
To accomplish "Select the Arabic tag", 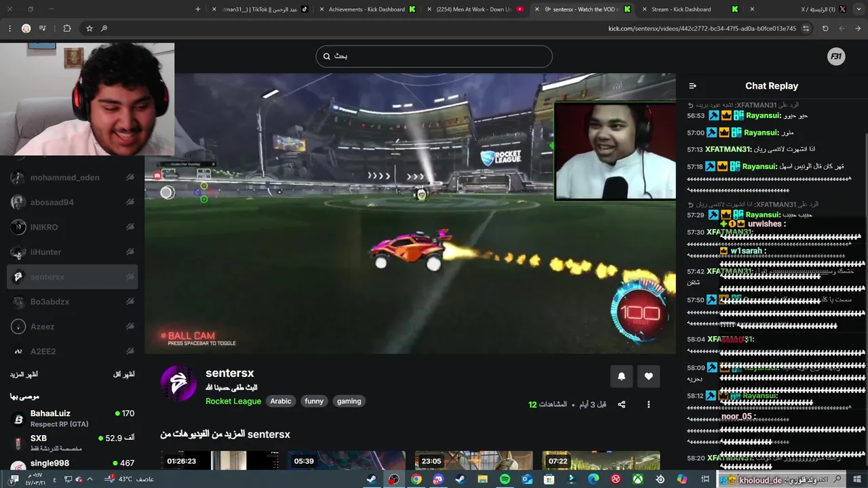I will tap(281, 401).
